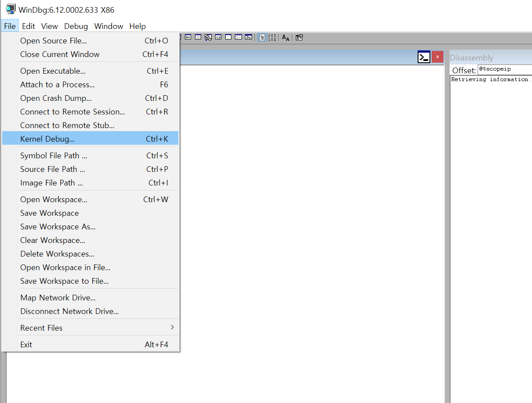Select Open Executable...

click(x=90, y=71)
